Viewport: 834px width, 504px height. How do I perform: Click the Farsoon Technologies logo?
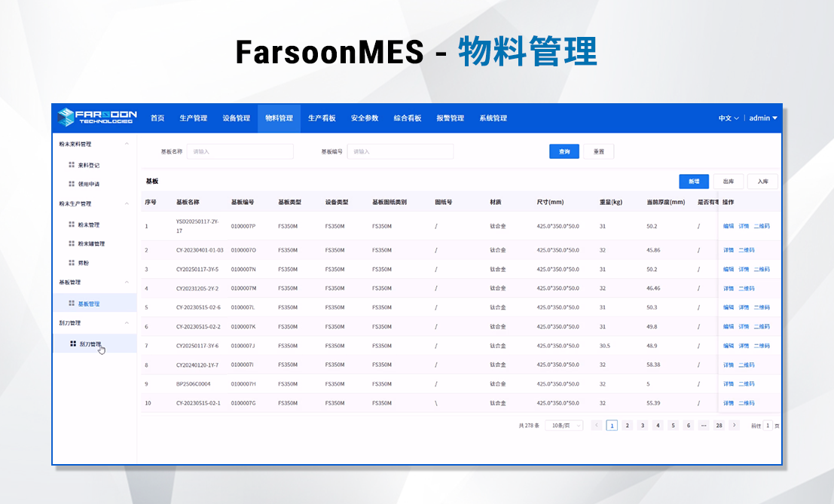pos(95,118)
